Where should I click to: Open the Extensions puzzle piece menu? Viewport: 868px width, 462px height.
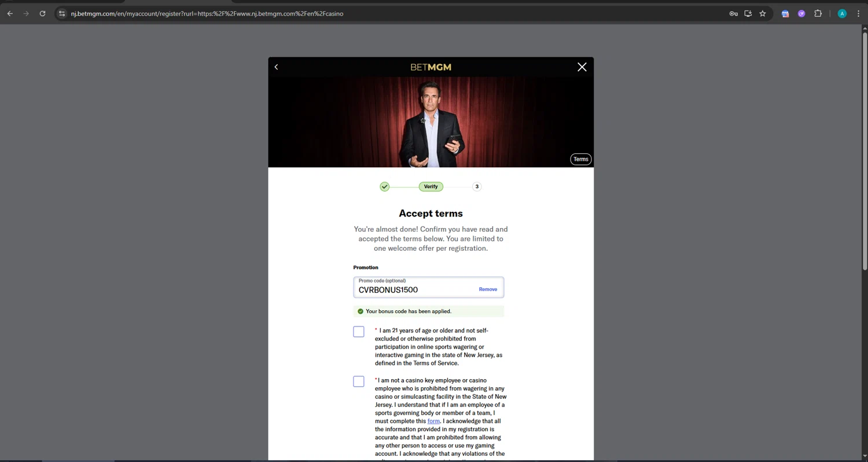pyautogui.click(x=818, y=13)
